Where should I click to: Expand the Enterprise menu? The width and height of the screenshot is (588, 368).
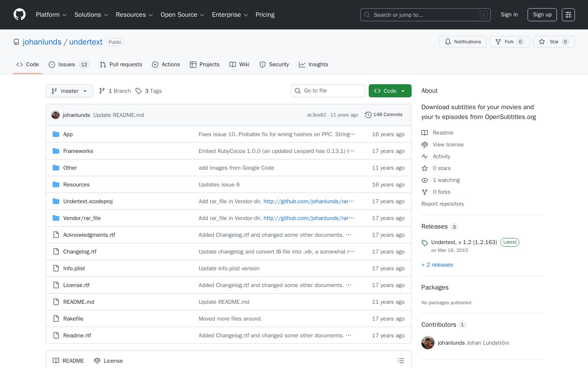point(230,15)
